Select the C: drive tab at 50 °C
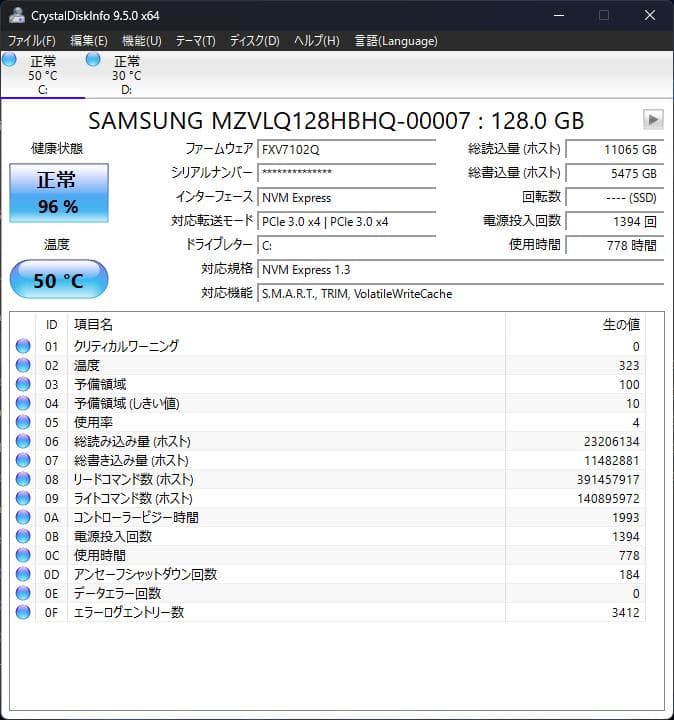Viewport: 674px width, 720px height. [43, 75]
